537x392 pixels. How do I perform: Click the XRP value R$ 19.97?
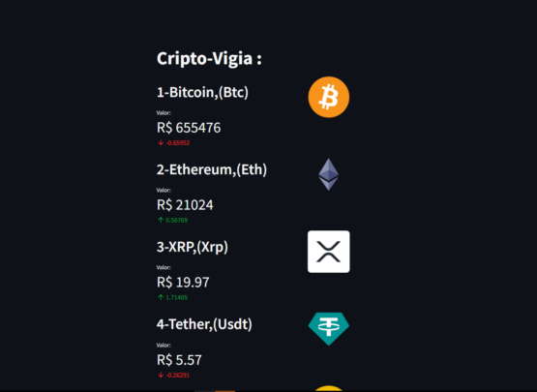point(183,283)
